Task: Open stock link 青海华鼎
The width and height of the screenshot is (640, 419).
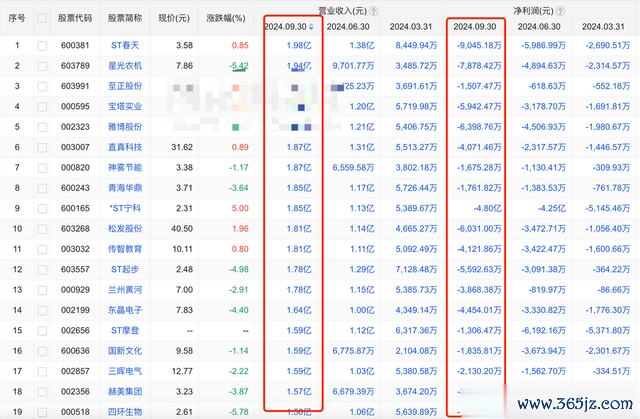Action: point(125,188)
